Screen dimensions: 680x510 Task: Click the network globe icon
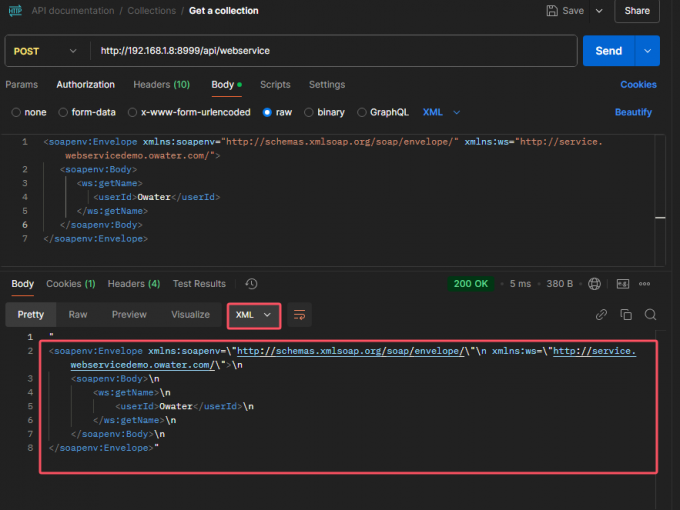click(594, 284)
